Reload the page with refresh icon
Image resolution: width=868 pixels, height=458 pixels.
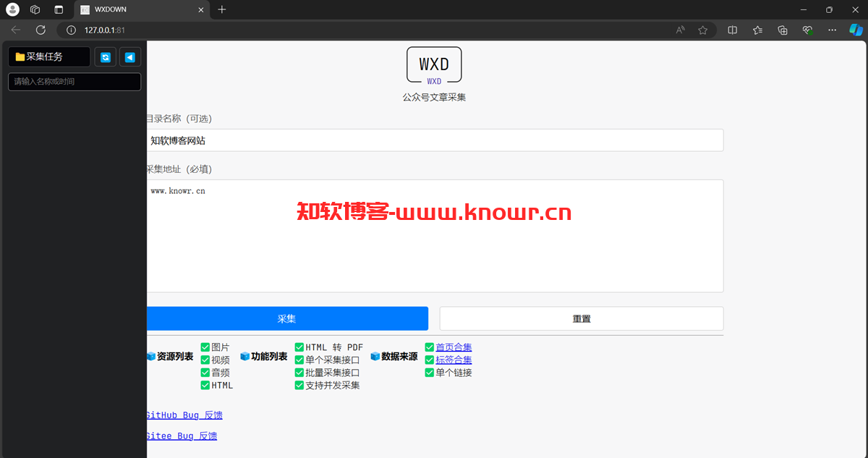[41, 30]
